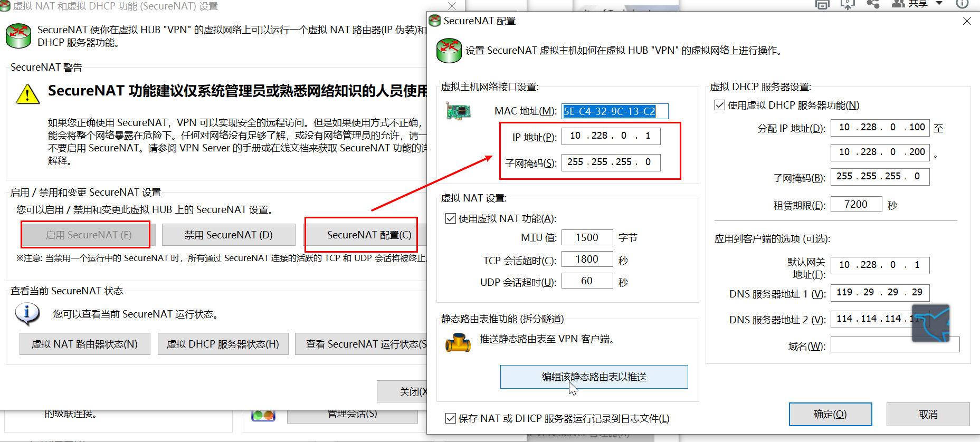Click 子网掩码(S) field under IP address
Screen dimensions: 980x442
(611, 162)
